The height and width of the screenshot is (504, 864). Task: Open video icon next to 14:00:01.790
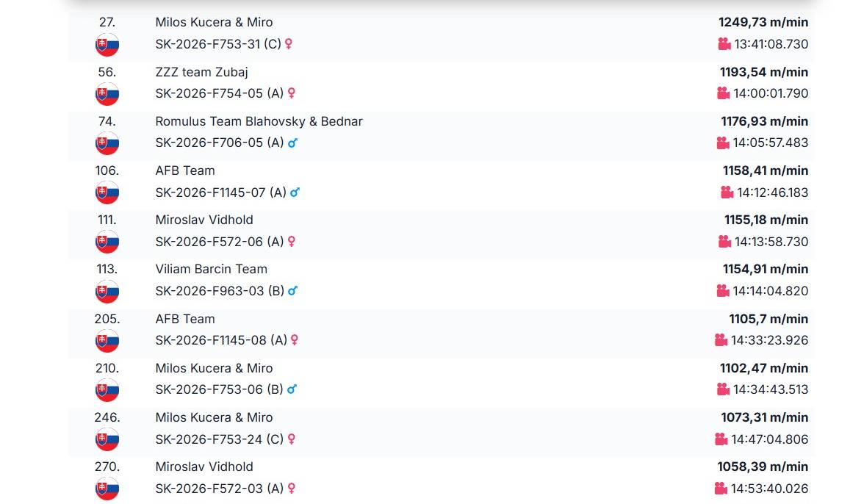[723, 93]
